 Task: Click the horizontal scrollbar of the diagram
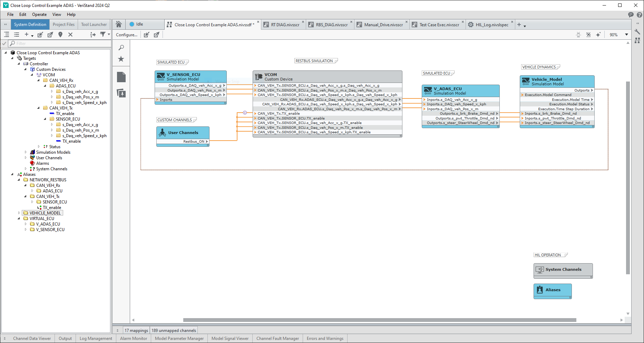[x=380, y=320]
